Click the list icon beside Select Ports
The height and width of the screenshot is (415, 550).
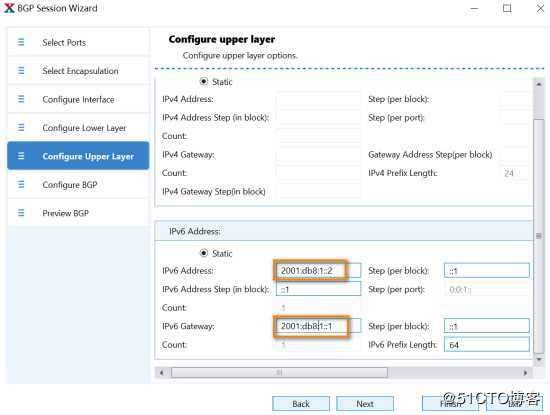pos(21,42)
